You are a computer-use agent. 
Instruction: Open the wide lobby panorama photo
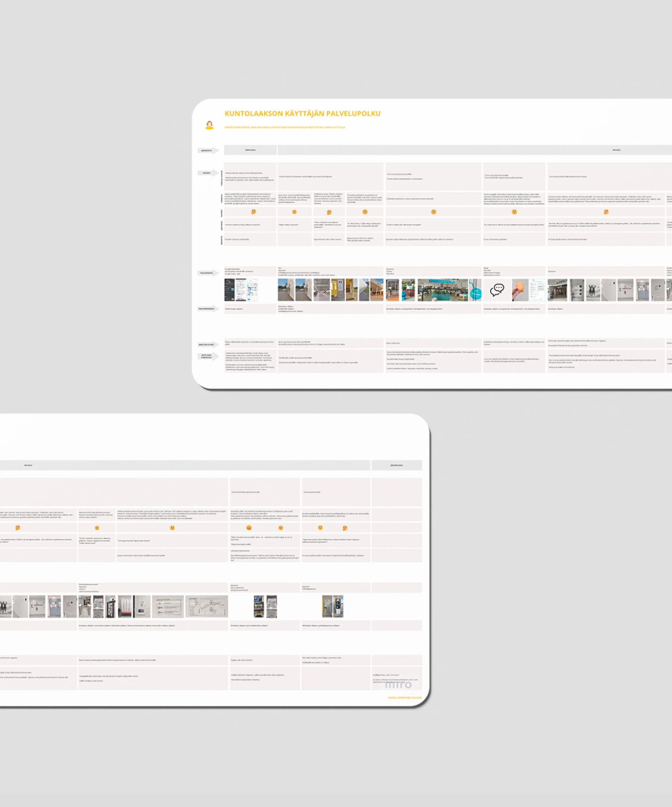442,290
